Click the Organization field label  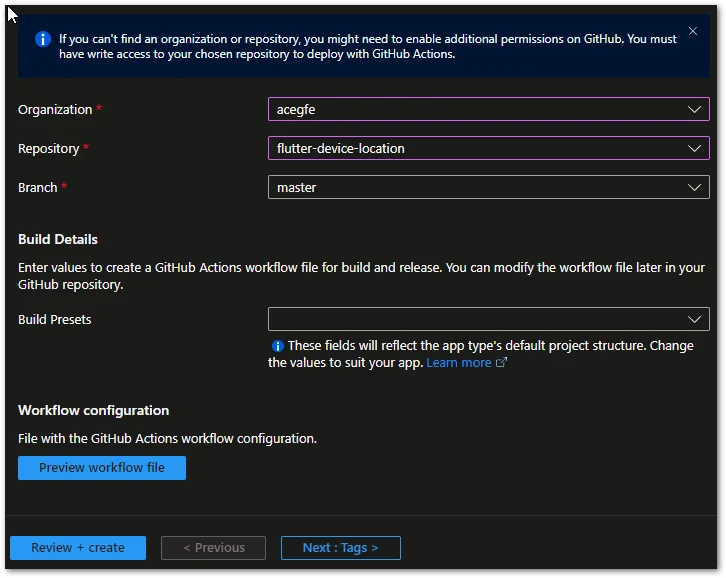(55, 110)
